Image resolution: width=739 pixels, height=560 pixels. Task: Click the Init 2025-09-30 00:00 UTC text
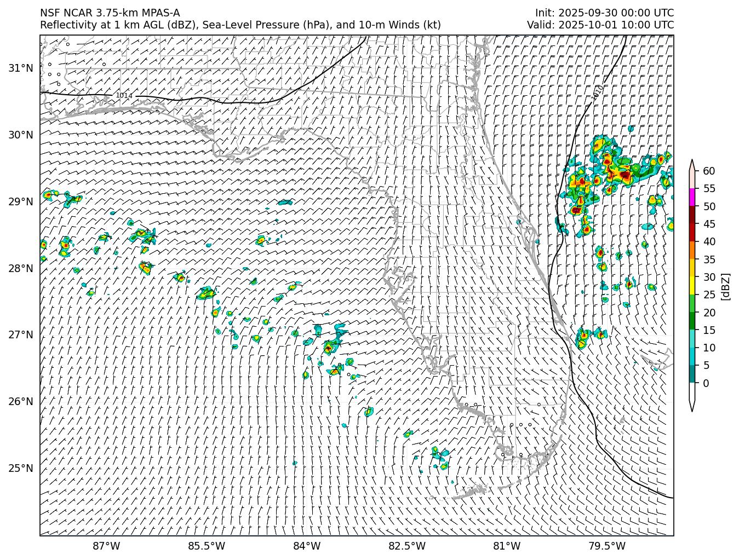(x=604, y=13)
